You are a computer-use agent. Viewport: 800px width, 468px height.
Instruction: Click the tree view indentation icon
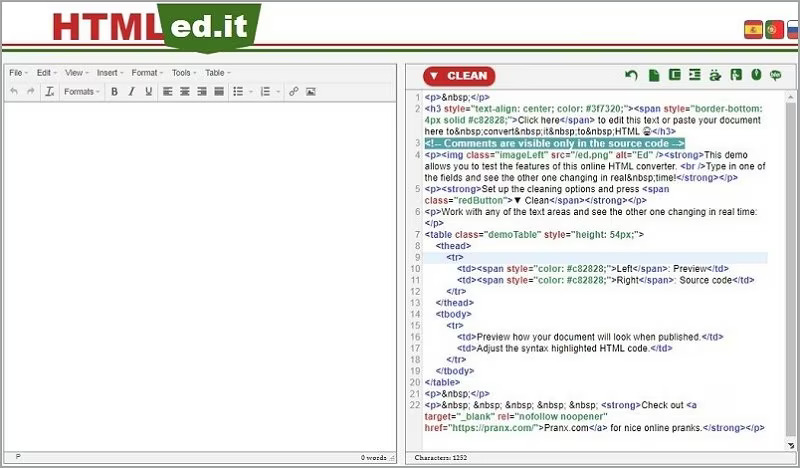pyautogui.click(x=694, y=75)
